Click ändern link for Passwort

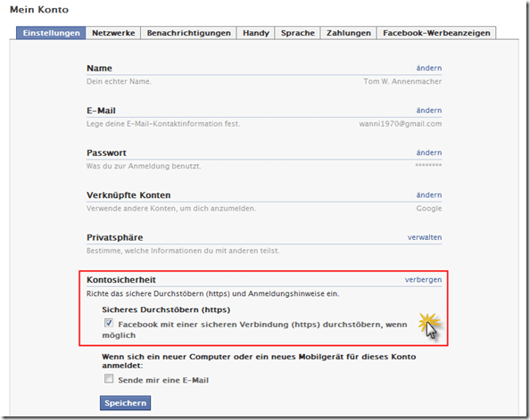click(429, 152)
